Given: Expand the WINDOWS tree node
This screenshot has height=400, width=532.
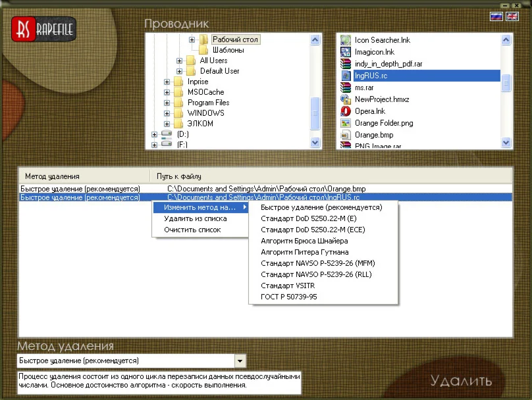Looking at the screenshot, I should point(167,113).
